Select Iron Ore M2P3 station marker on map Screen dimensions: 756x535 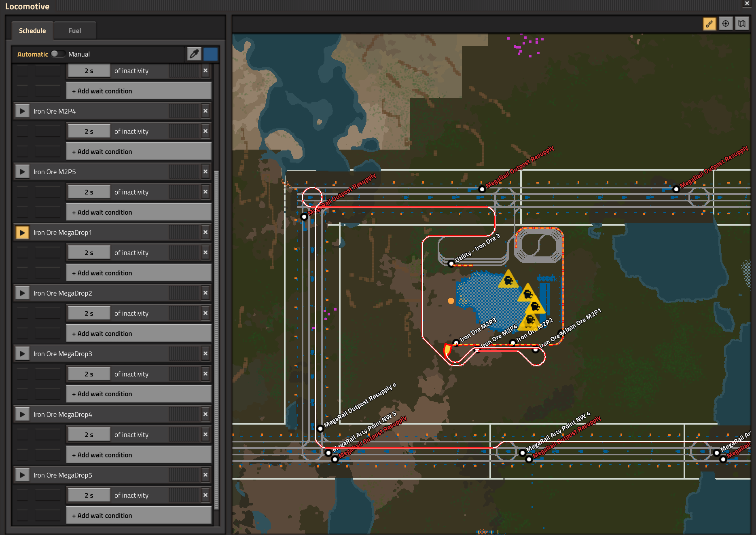click(456, 343)
